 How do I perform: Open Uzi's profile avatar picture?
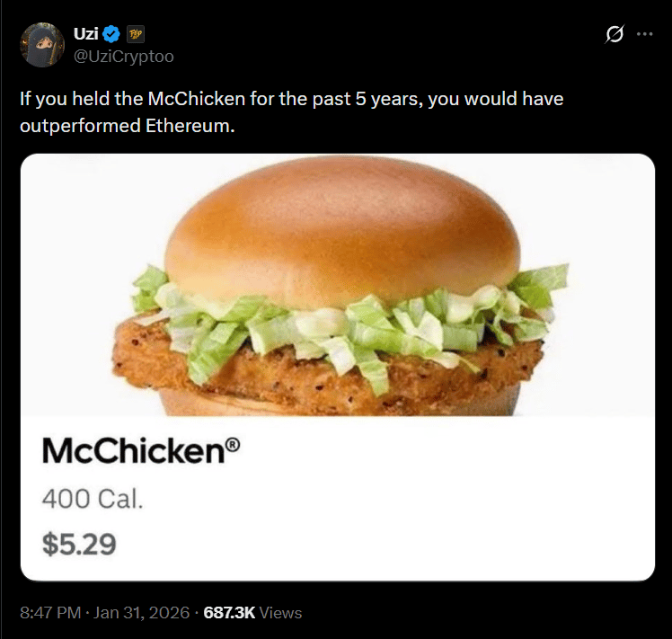[x=42, y=45]
